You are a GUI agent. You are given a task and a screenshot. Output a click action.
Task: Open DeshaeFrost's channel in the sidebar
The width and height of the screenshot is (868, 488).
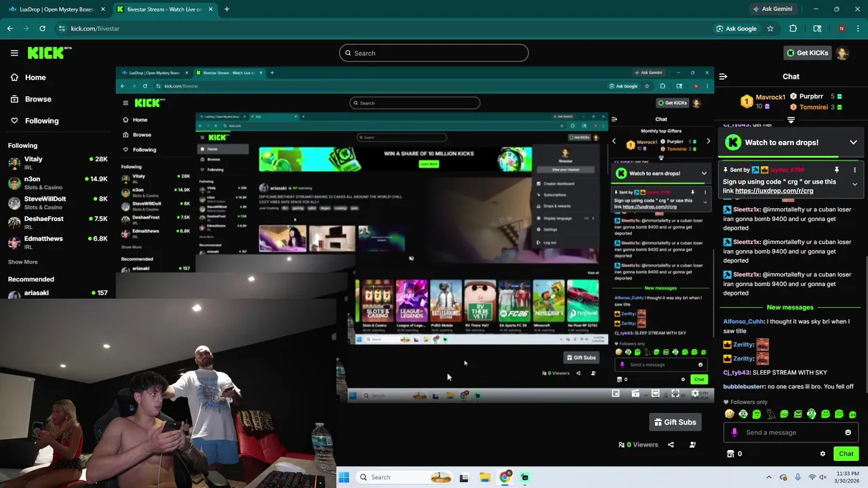tap(58, 223)
